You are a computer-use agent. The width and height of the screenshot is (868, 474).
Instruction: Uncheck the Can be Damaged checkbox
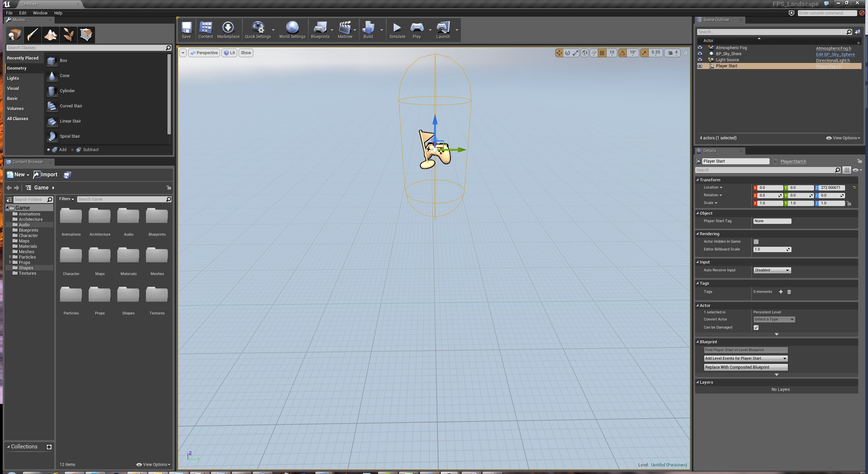756,328
